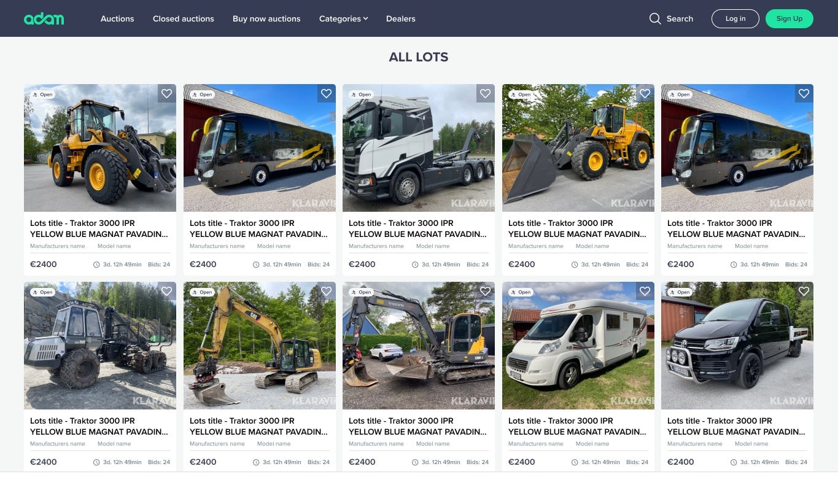Open wheel loader with bucket lot thumbnail
This screenshot has width=838, height=504.
(x=578, y=148)
